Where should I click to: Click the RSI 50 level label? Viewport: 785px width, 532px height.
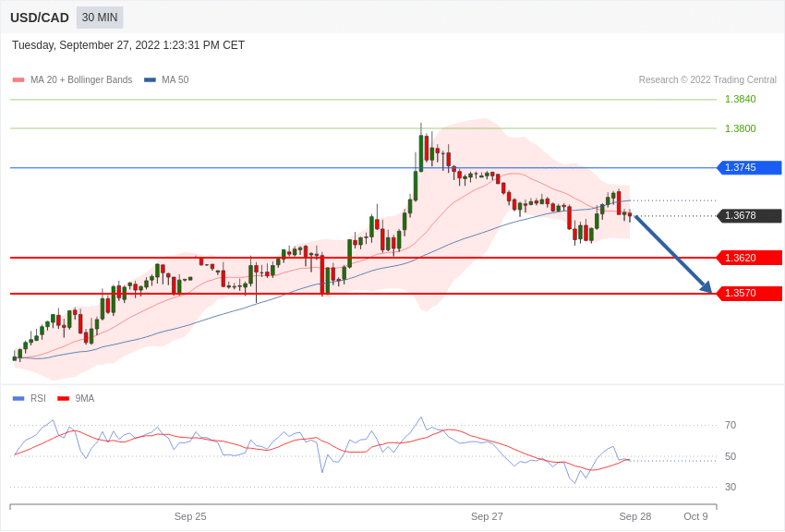pyautogui.click(x=731, y=456)
